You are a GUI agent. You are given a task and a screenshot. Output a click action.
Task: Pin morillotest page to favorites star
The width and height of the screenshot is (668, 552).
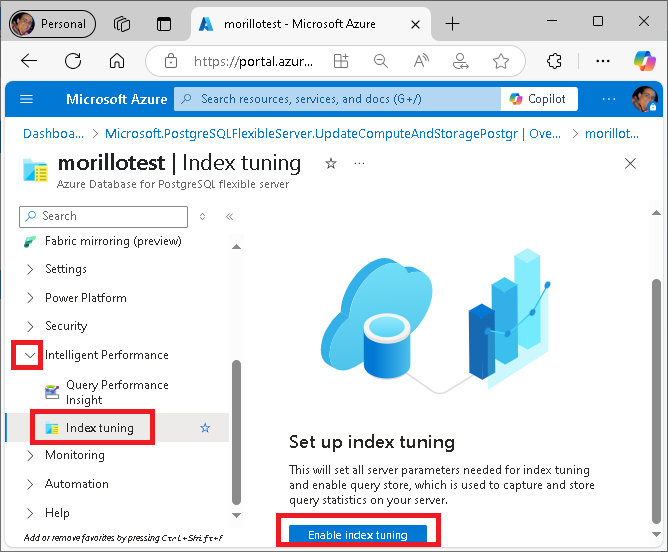pos(331,164)
